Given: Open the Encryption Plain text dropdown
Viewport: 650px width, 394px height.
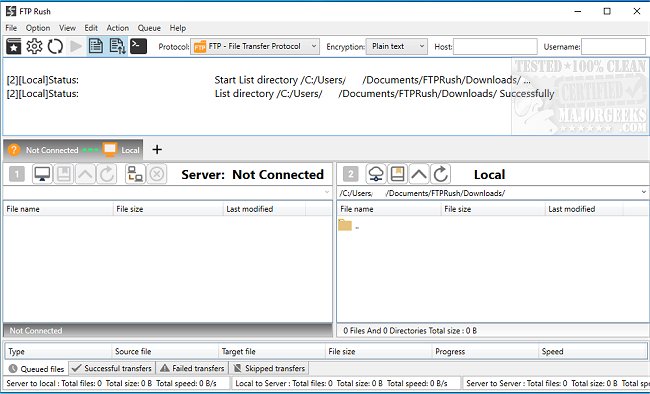Looking at the screenshot, I should [x=396, y=46].
